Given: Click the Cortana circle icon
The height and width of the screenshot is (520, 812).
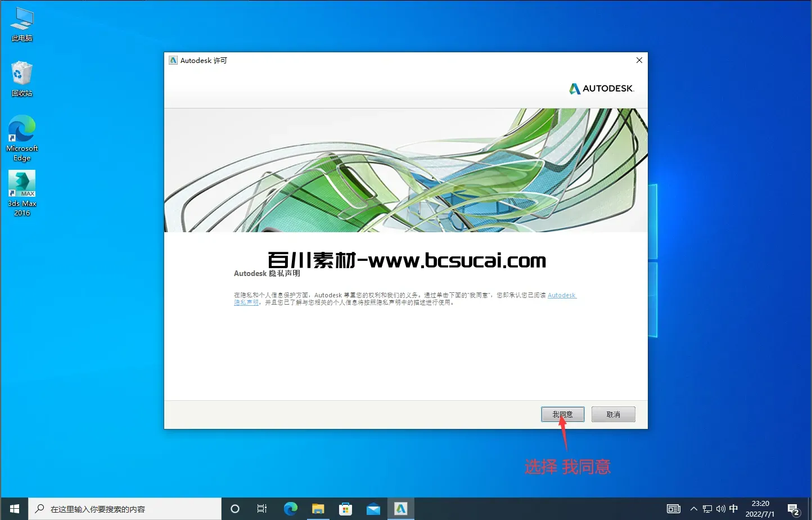Looking at the screenshot, I should 235,509.
